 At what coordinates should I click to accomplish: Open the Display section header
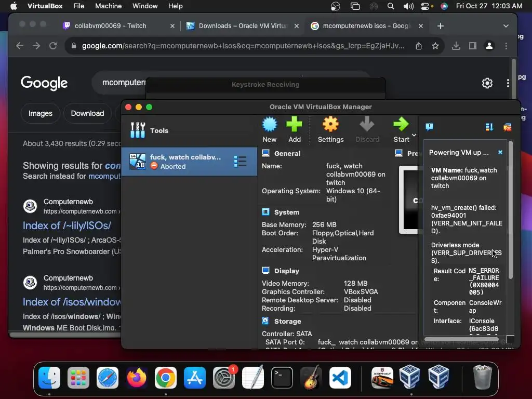286,271
